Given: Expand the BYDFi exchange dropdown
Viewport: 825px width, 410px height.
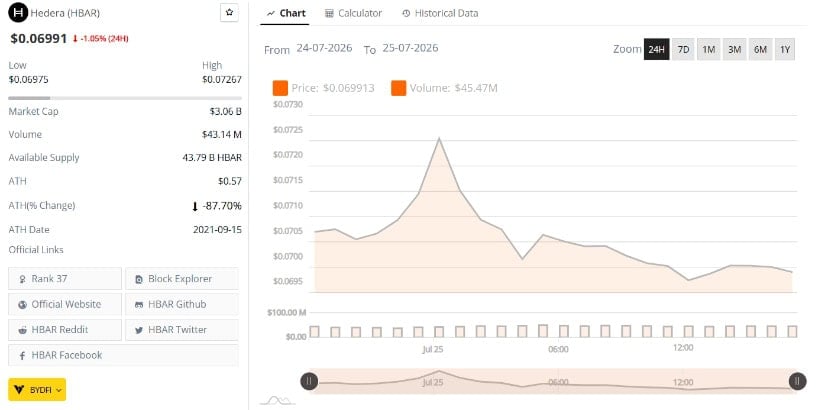Looking at the screenshot, I should (x=37, y=389).
